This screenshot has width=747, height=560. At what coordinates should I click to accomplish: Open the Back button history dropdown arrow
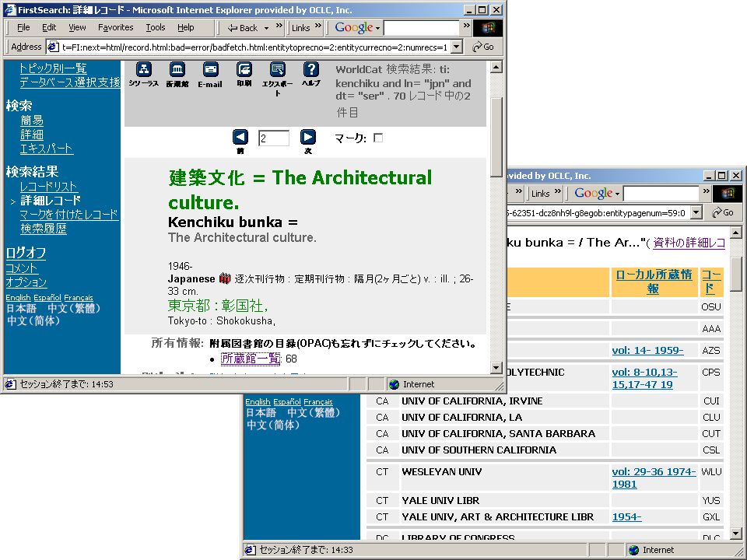pos(266,28)
